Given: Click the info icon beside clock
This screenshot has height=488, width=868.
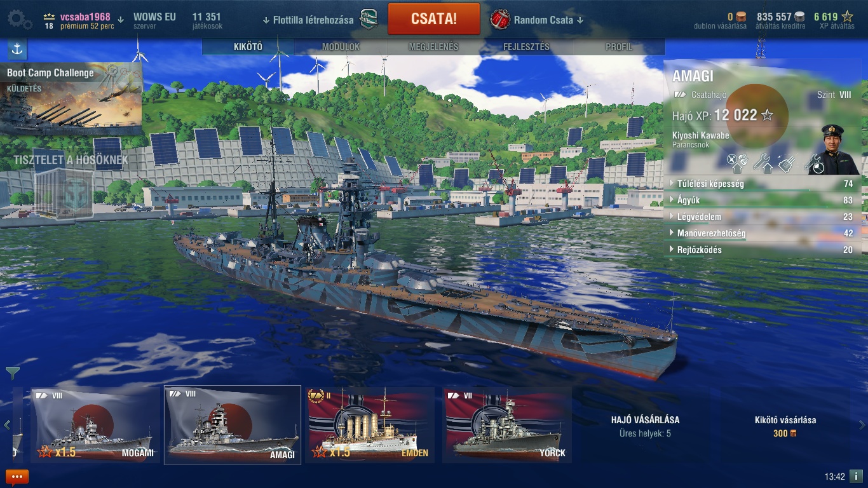Looking at the screenshot, I should [856, 476].
